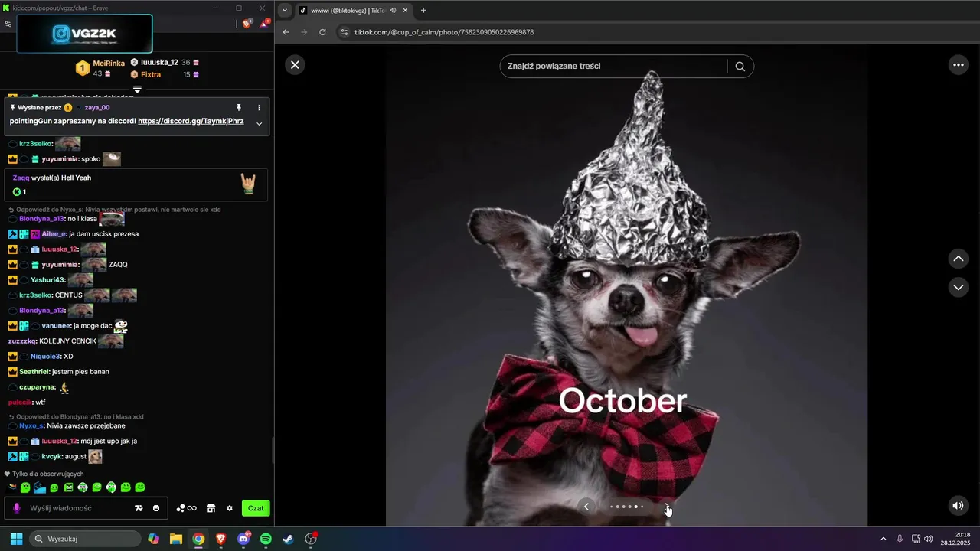Click the chat scrollbar
Screen dimensions: 980x551
(x=273, y=452)
